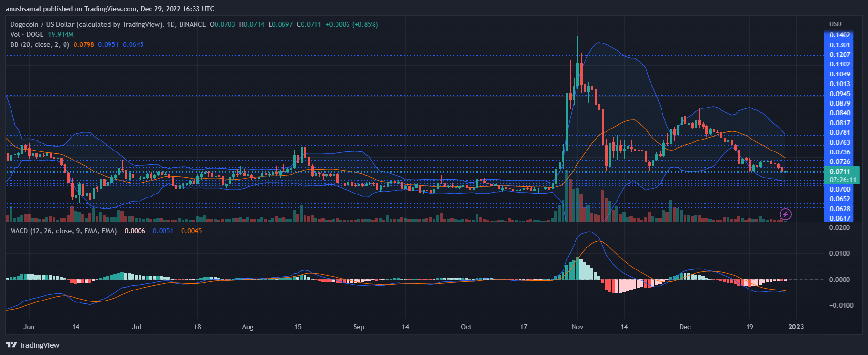This screenshot has height=355, width=868.
Task: Click the 2023 label on the time axis
Action: tap(796, 327)
